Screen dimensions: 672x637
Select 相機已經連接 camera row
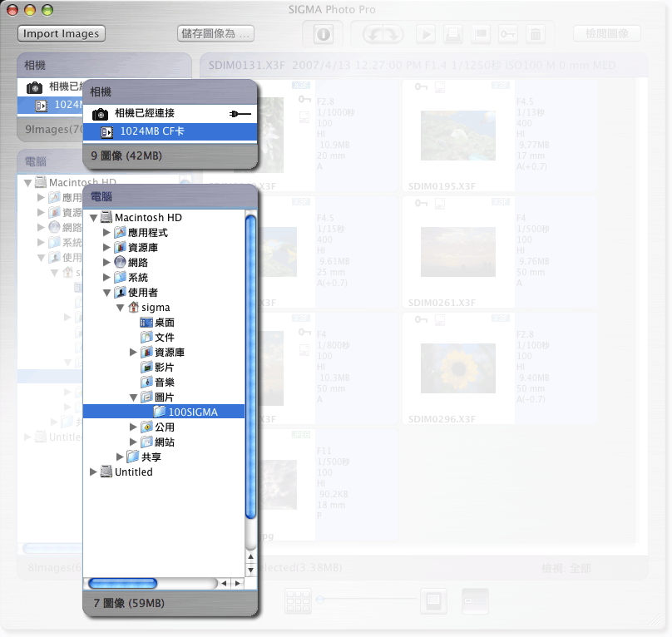170,113
